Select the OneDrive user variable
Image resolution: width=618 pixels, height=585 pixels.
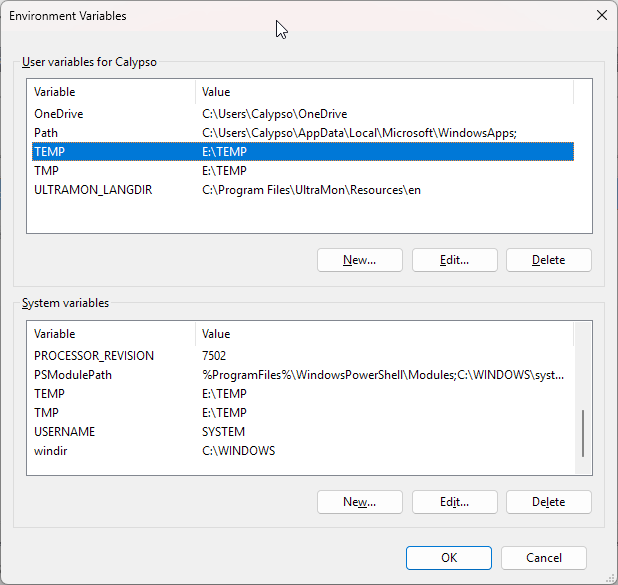(x=303, y=114)
